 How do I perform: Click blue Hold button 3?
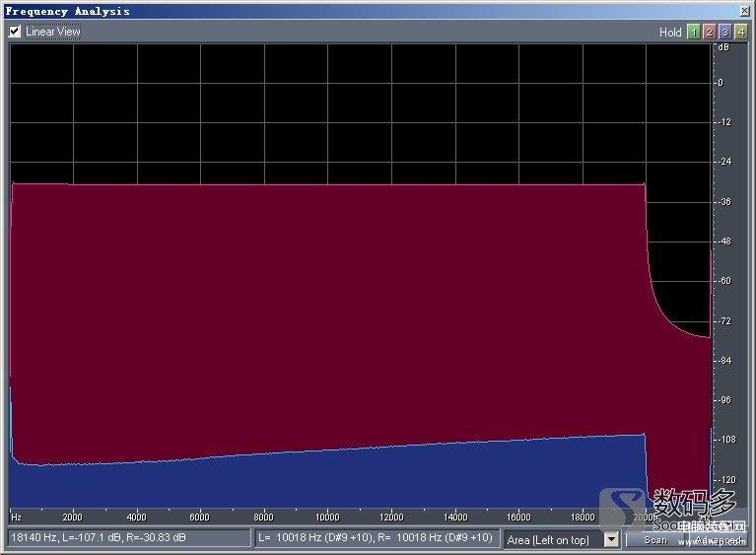tap(724, 32)
